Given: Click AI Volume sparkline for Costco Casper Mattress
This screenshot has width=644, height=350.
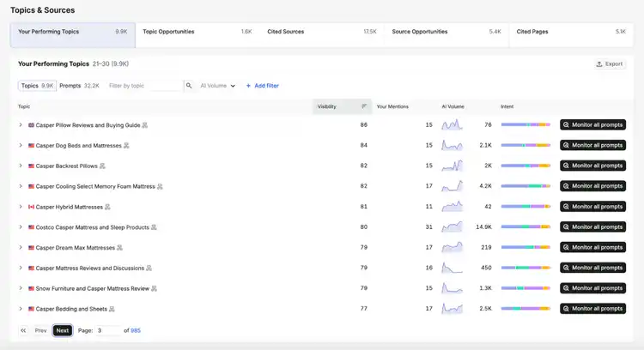Looking at the screenshot, I should (x=452, y=227).
